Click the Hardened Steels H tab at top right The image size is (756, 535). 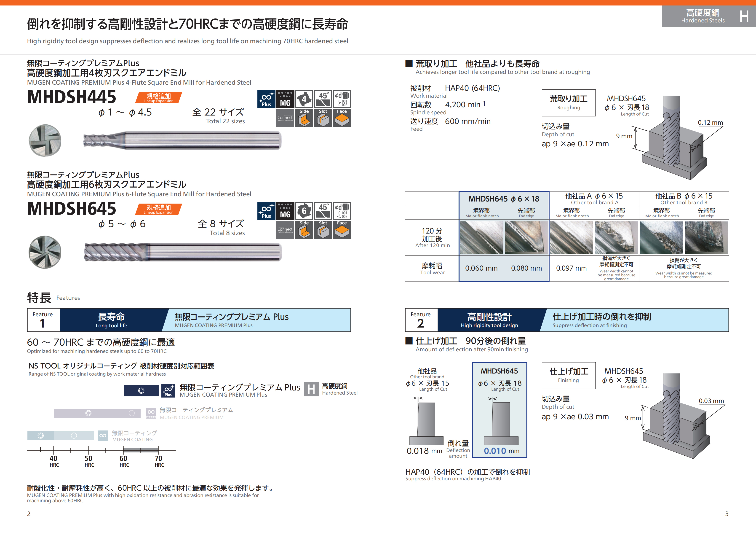[709, 16]
